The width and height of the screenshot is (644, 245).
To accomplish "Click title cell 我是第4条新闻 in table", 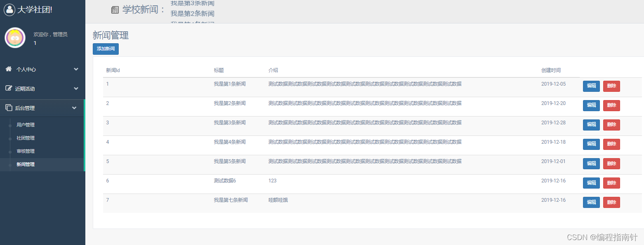I will coord(230,142).
